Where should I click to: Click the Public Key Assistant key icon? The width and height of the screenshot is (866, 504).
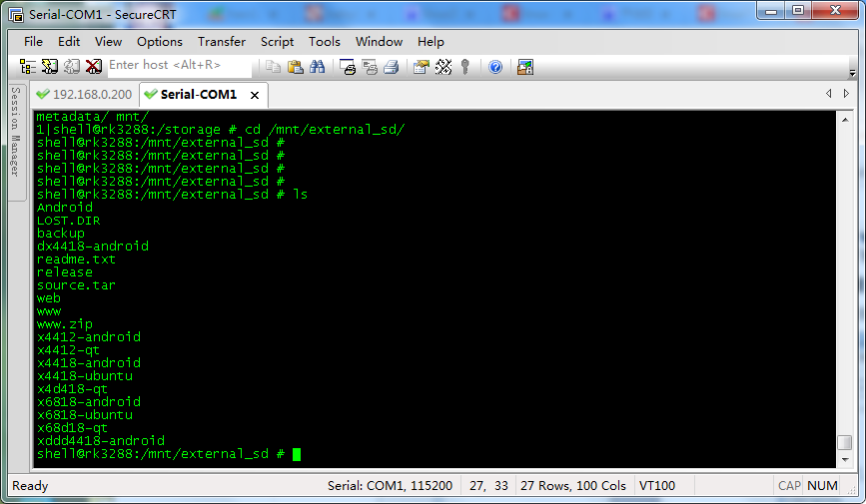[x=465, y=67]
